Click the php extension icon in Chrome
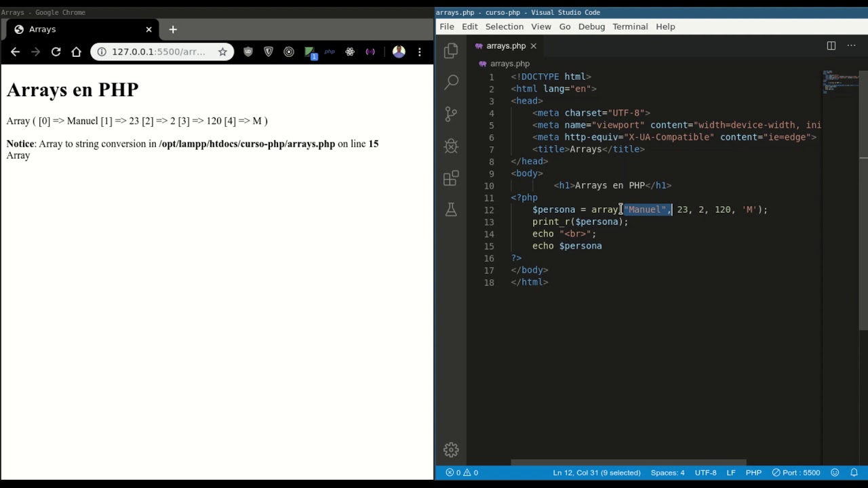 (330, 52)
